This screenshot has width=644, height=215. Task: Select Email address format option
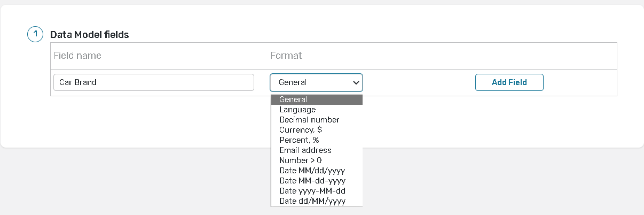[x=316, y=150]
